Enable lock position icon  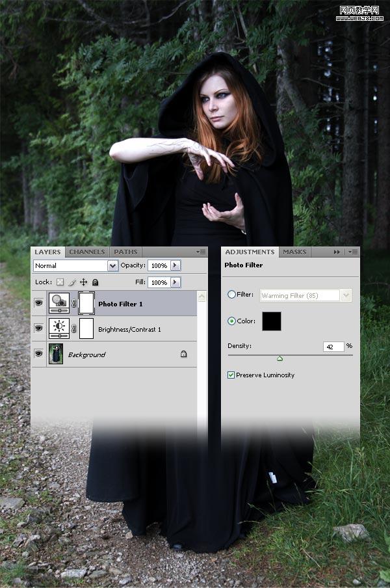[84, 282]
